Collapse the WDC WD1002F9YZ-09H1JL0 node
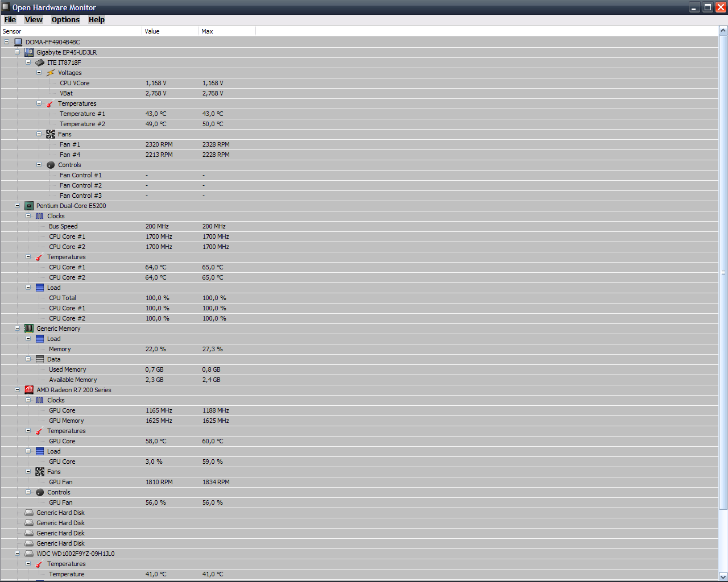 18,553
